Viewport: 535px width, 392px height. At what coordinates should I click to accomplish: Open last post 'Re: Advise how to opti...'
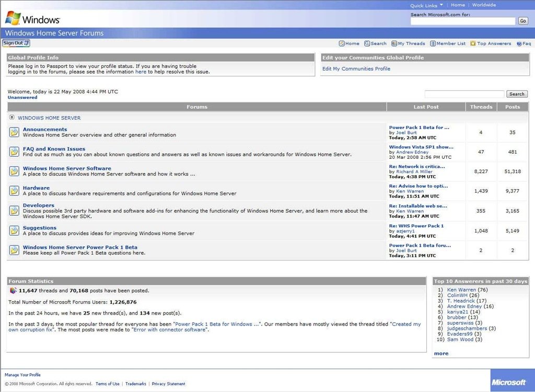tap(418, 186)
